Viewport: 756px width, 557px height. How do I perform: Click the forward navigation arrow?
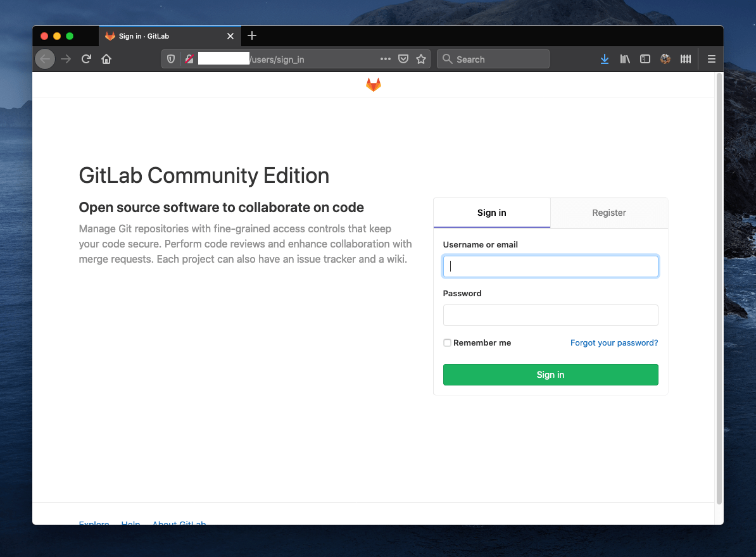(x=66, y=59)
